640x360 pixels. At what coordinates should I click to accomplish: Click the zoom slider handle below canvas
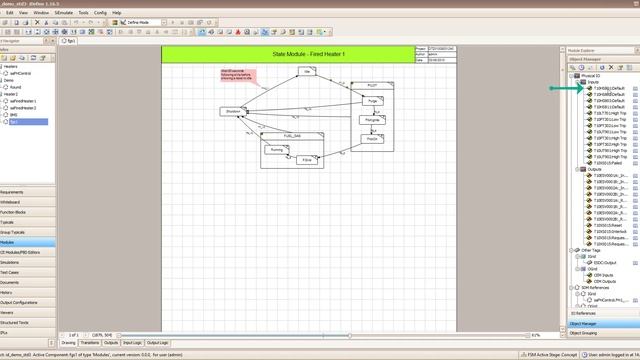(349, 336)
